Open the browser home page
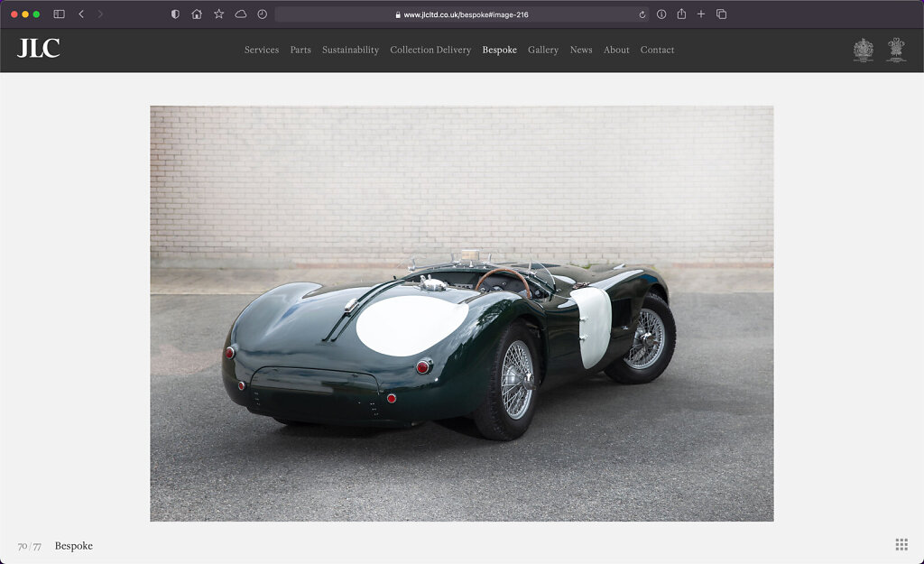 tap(197, 14)
